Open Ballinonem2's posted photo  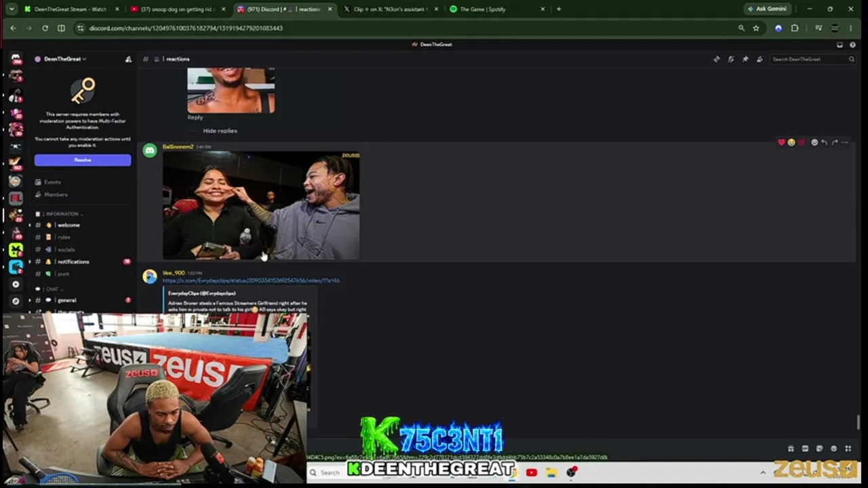tap(261, 205)
